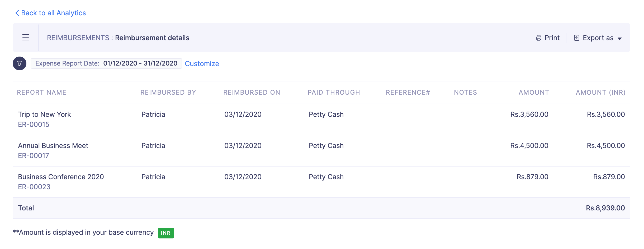Sort by Reimbursed On column header

tap(252, 93)
